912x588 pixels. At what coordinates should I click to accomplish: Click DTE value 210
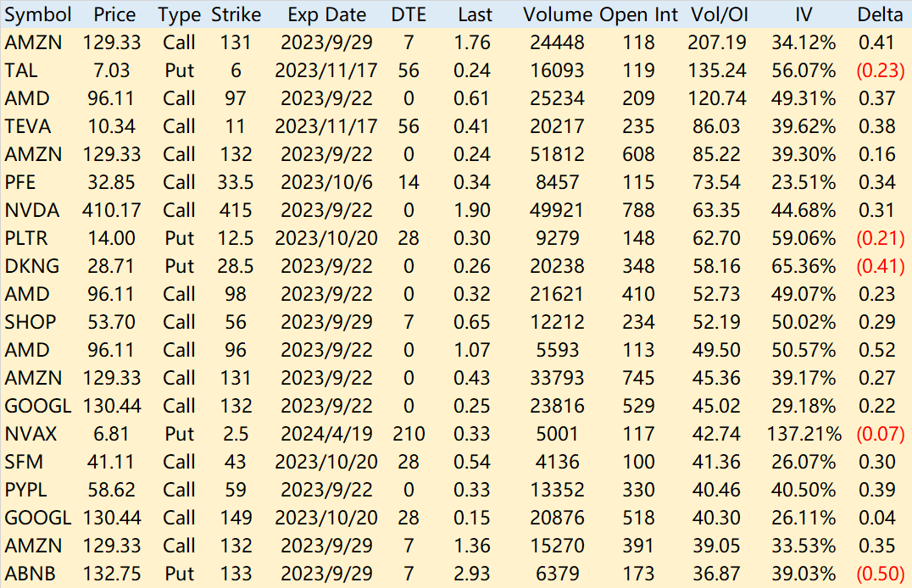(x=409, y=434)
